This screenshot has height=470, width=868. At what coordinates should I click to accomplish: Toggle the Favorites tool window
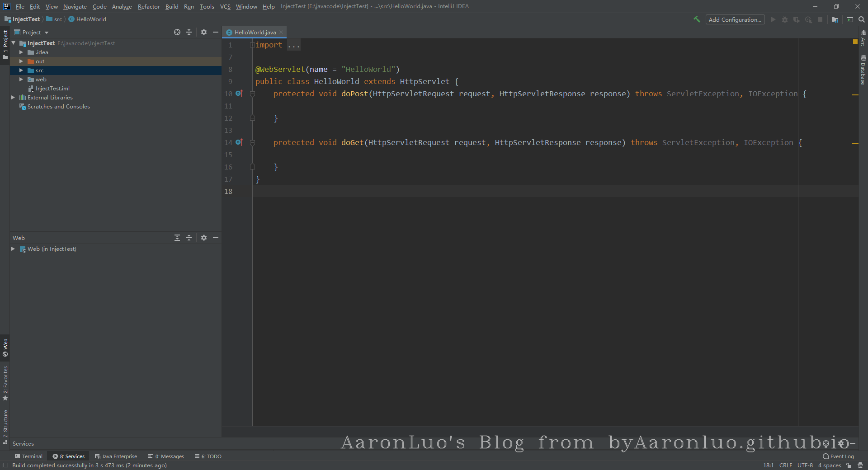point(5,383)
